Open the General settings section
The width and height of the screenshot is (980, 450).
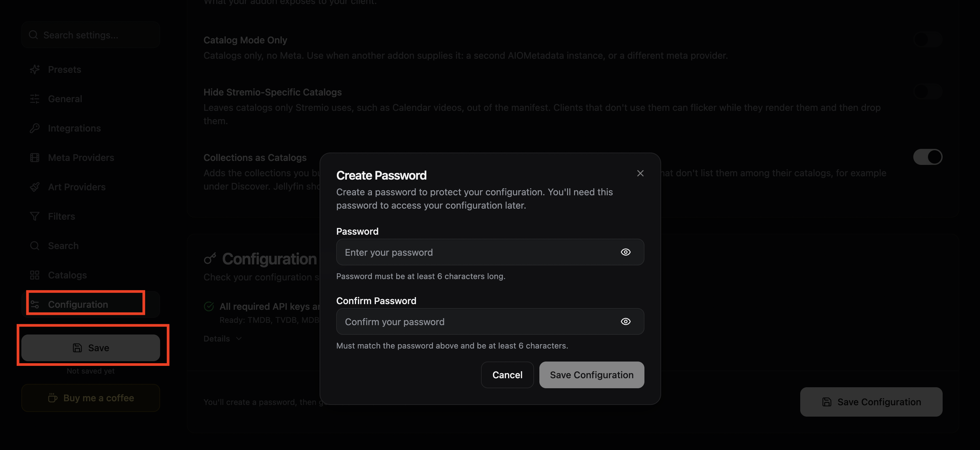[90, 98]
